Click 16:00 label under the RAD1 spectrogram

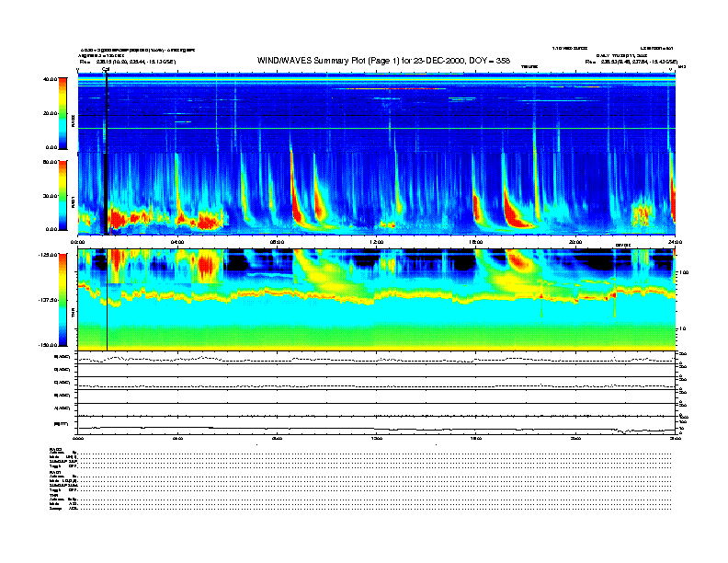click(x=476, y=242)
